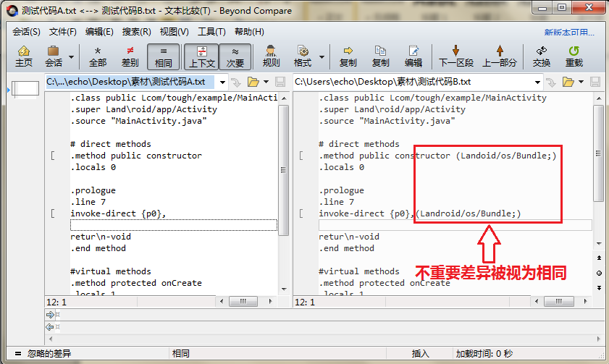Click the 重载 reload icon

tap(574, 56)
